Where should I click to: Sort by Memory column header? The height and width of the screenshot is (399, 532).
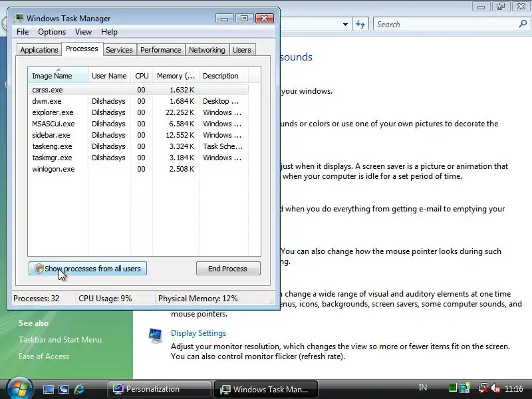176,76
